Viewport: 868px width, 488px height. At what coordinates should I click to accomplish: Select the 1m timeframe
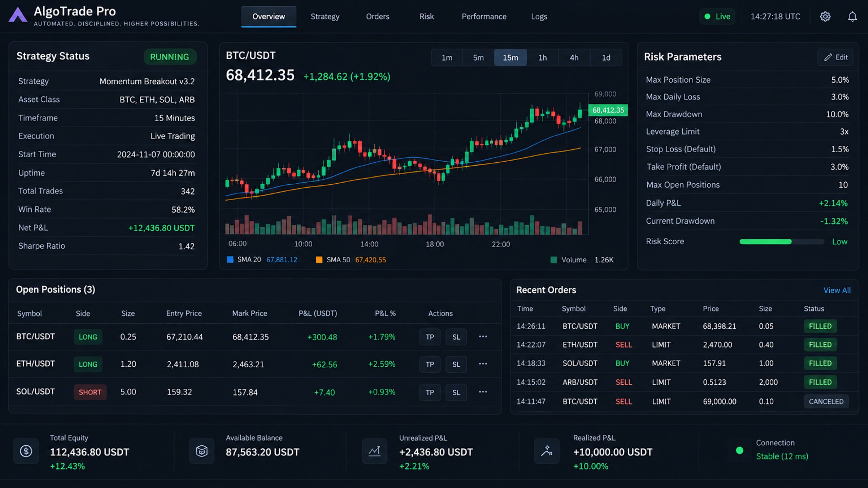point(447,58)
